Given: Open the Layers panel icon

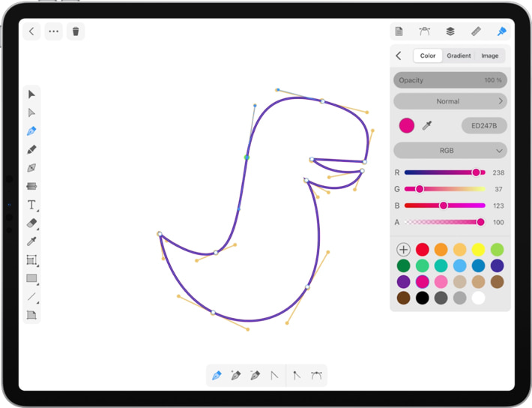Looking at the screenshot, I should click(450, 31).
